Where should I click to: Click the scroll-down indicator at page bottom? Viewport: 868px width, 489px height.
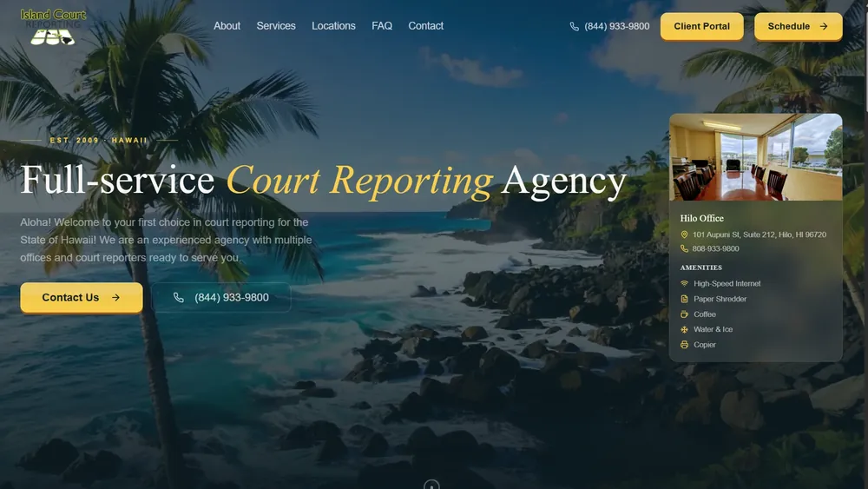click(x=431, y=485)
